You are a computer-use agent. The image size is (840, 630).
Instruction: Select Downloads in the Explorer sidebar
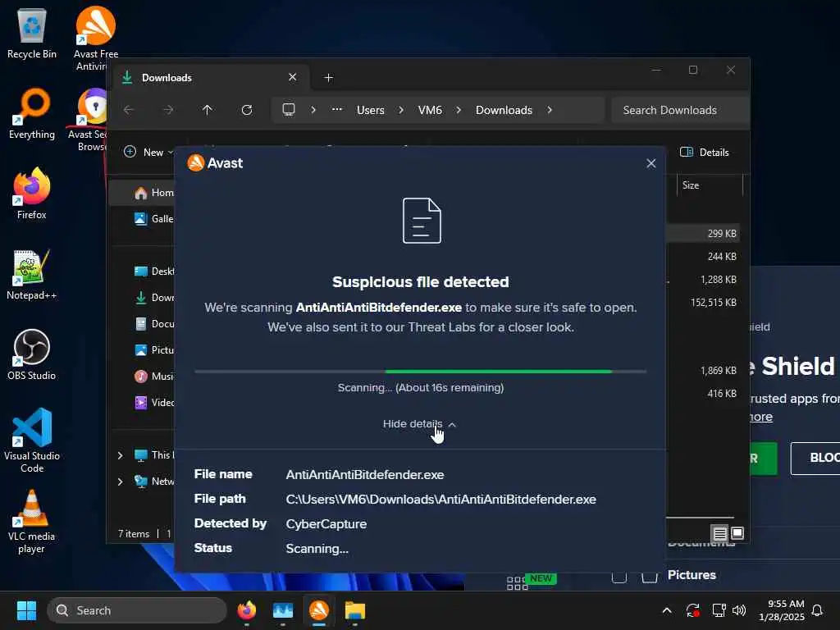pos(154,297)
